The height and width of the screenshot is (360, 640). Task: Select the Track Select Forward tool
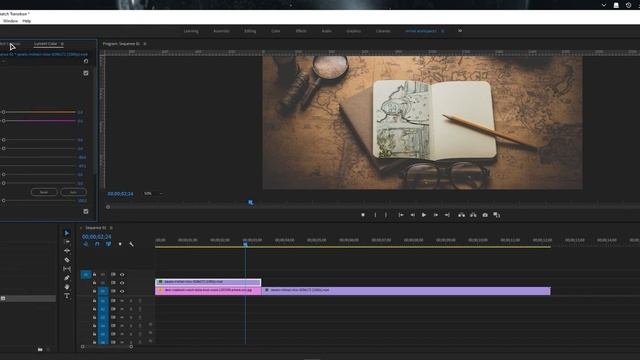67,242
